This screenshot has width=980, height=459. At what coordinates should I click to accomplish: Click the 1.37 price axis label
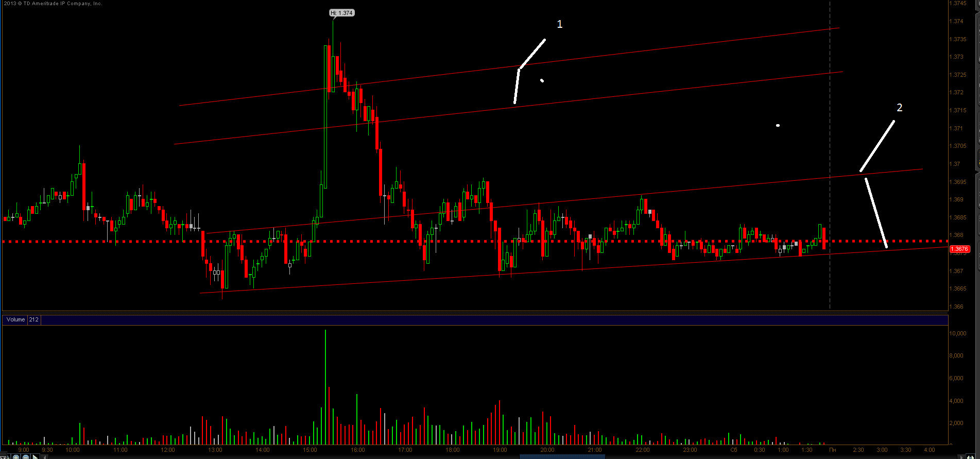click(955, 164)
